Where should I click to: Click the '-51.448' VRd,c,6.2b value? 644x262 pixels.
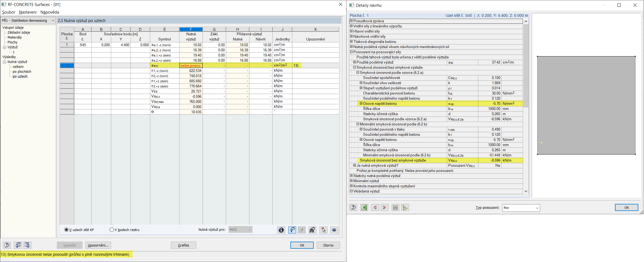pyautogui.click(x=490, y=155)
